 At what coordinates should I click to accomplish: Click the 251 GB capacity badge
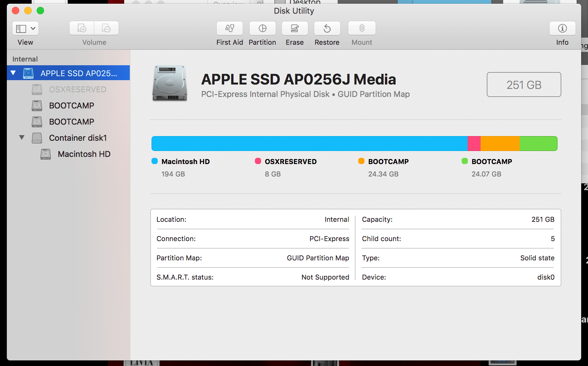tap(524, 84)
